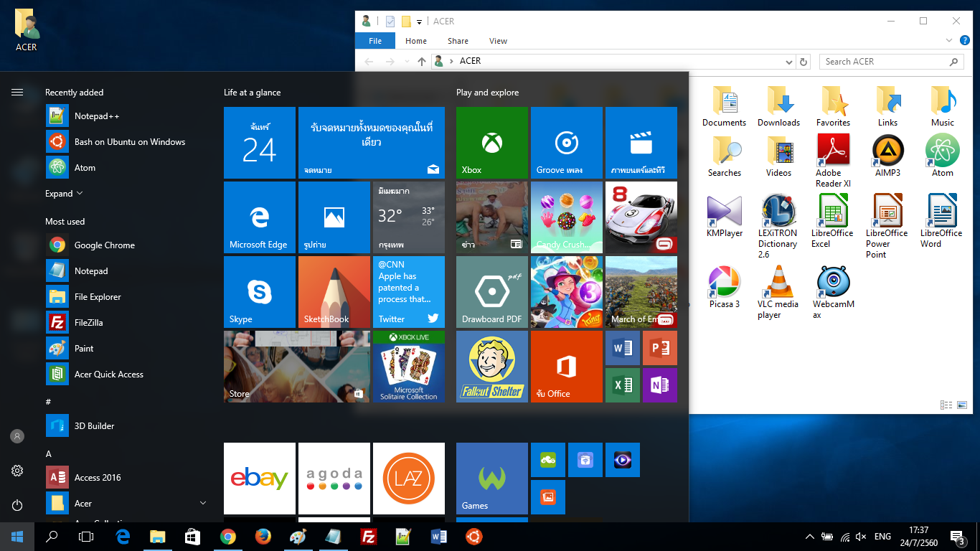The height and width of the screenshot is (551, 980).
Task: Click the Power button in Start menu
Action: pos(17,505)
